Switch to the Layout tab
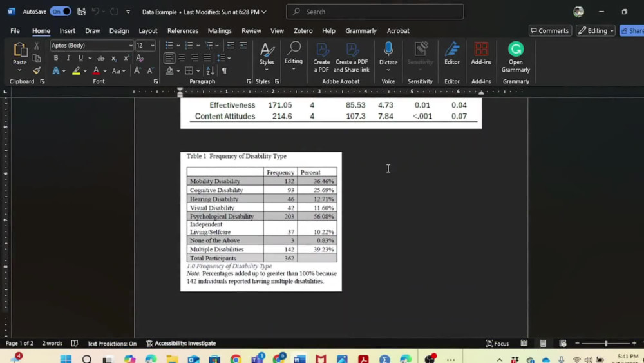 click(x=148, y=30)
